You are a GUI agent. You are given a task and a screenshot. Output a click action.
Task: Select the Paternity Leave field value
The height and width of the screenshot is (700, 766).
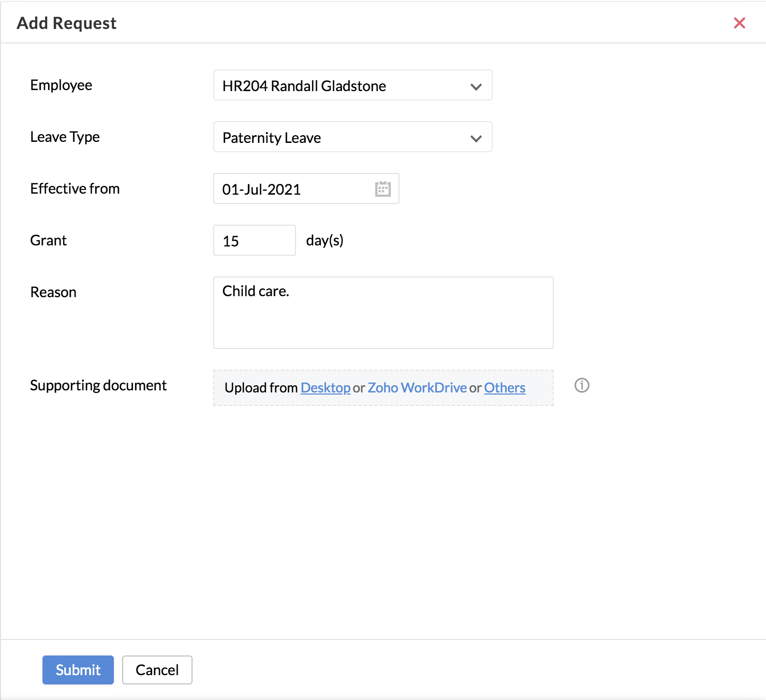coord(311,138)
